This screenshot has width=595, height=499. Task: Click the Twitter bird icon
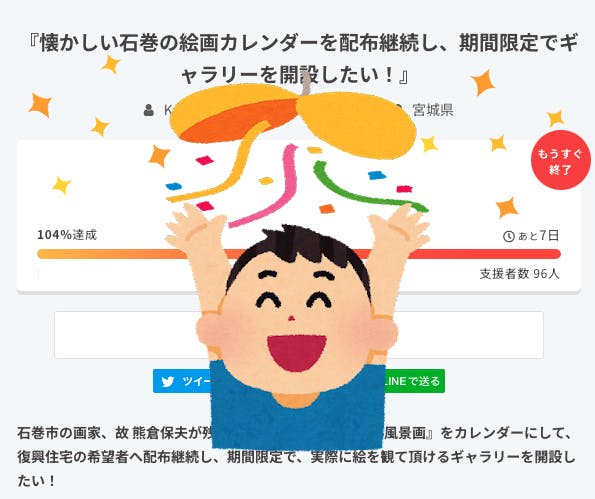pos(167,381)
